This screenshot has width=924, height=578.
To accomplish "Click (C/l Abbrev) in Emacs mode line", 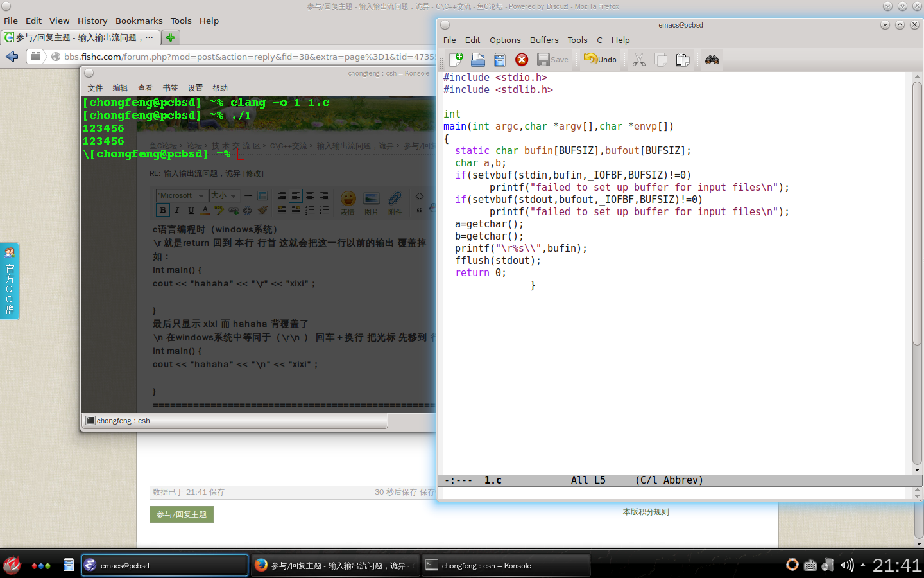I will click(669, 480).
